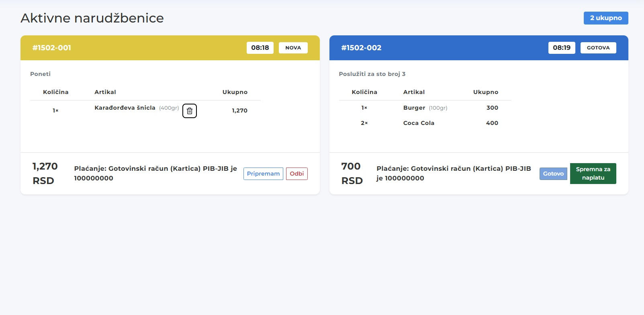Click Artikal column header in first order
This screenshot has width=644, height=315.
coord(105,92)
